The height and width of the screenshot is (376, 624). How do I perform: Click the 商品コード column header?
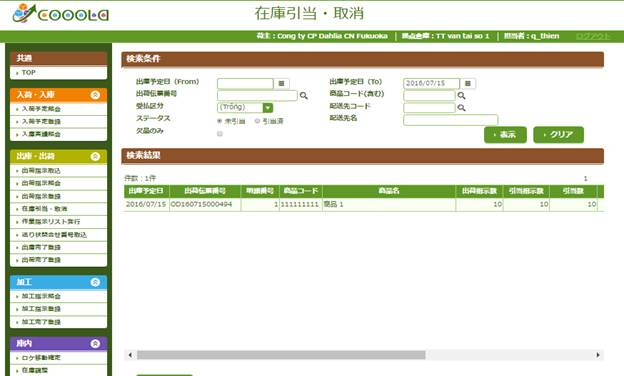pos(301,191)
